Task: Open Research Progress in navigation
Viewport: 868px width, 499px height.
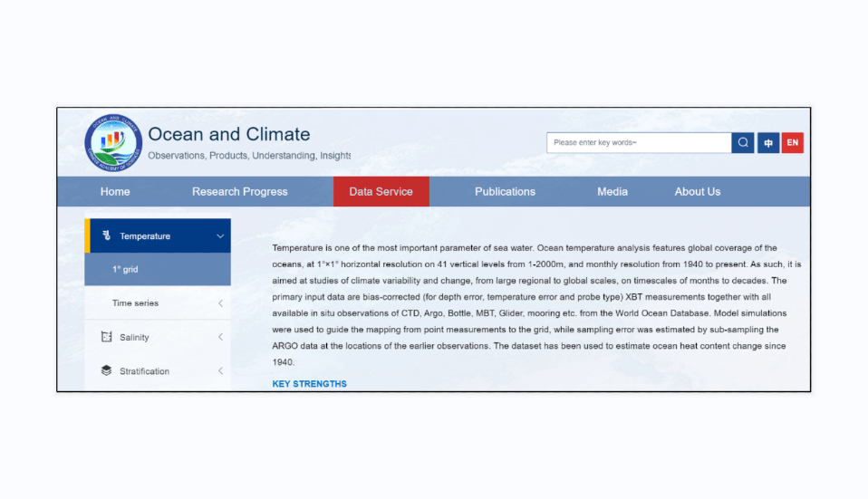Action: [240, 191]
